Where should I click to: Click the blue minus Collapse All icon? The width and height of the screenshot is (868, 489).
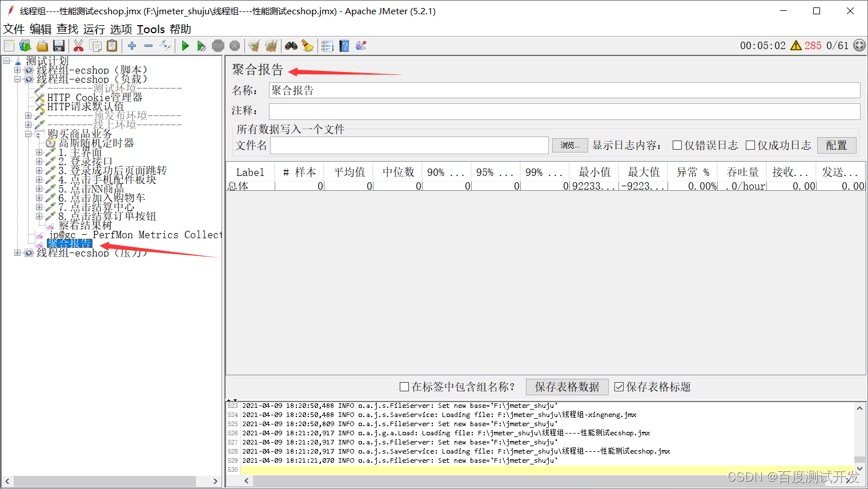point(148,46)
